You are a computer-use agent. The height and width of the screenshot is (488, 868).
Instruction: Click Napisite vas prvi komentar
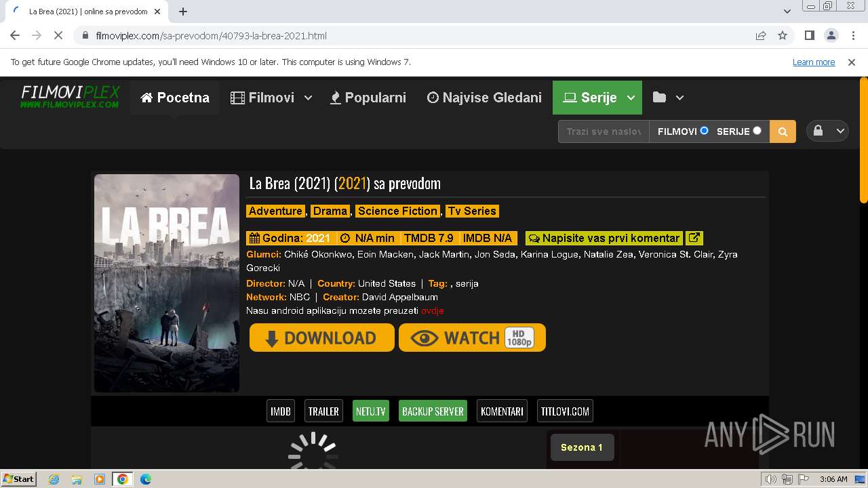(604, 238)
